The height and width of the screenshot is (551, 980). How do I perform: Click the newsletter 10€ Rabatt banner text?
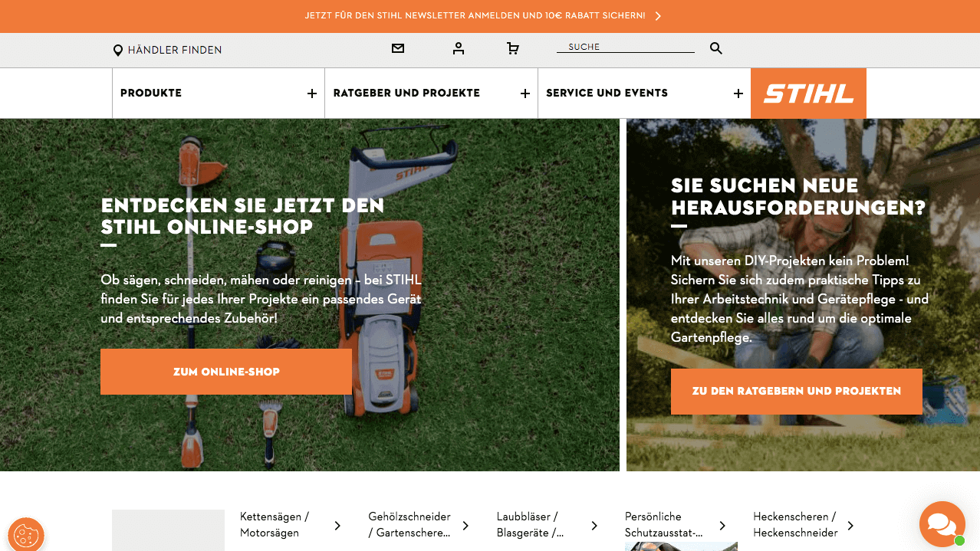[475, 15]
